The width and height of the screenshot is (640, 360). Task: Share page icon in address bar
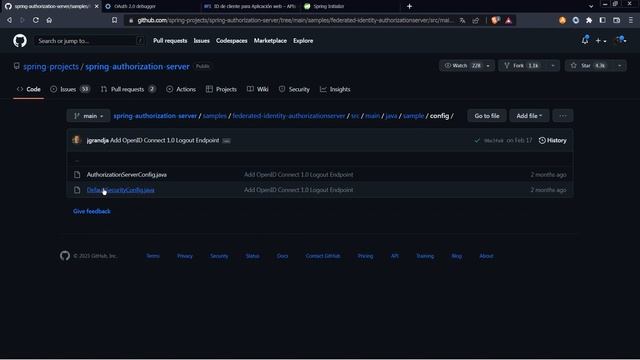pos(476,20)
